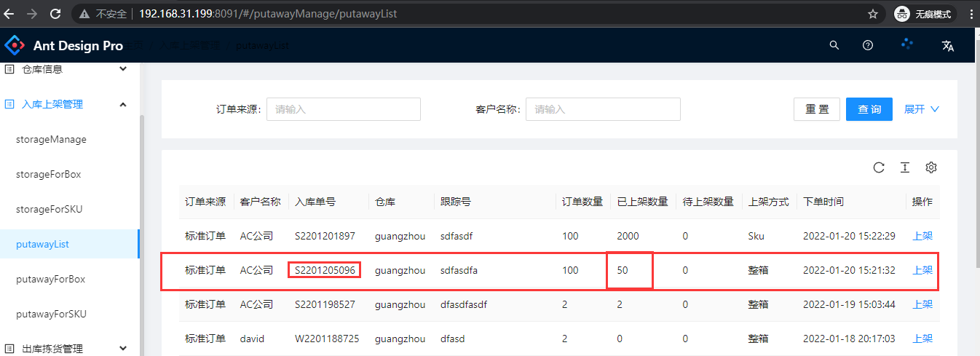Click the 查询 search button
This screenshot has width=980, height=356.
coord(869,109)
